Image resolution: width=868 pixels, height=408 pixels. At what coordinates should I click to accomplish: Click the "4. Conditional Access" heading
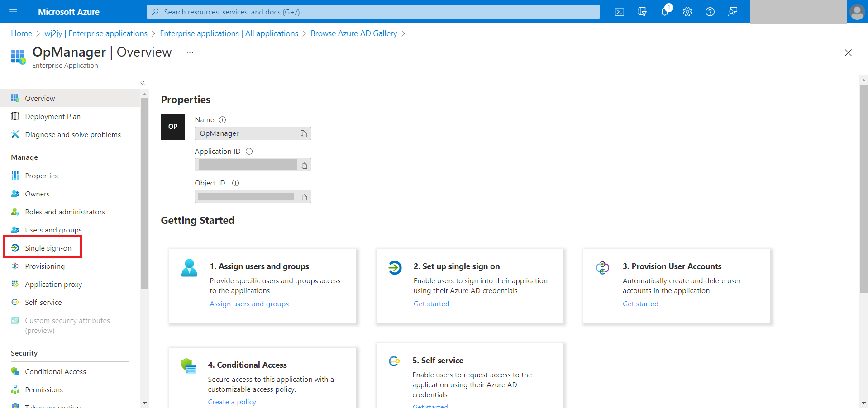(247, 365)
